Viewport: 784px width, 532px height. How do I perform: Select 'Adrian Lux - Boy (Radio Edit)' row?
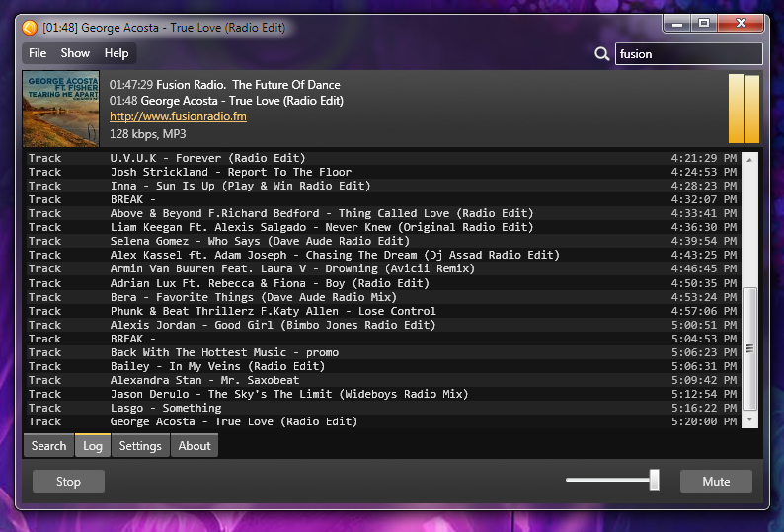pos(383,283)
